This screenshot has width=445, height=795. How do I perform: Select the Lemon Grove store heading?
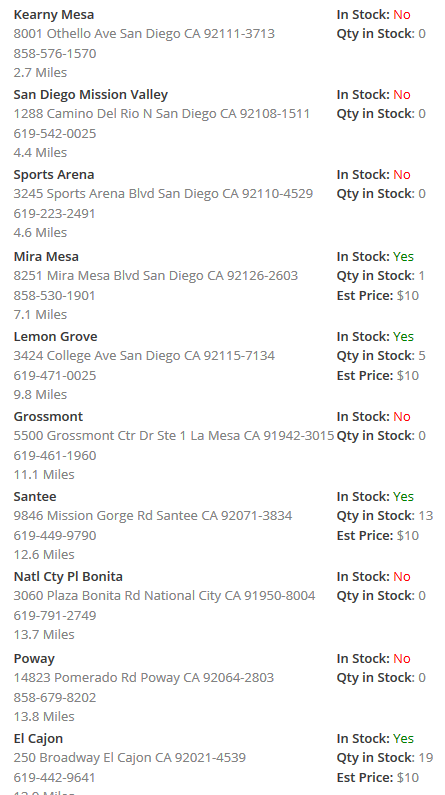(55, 337)
